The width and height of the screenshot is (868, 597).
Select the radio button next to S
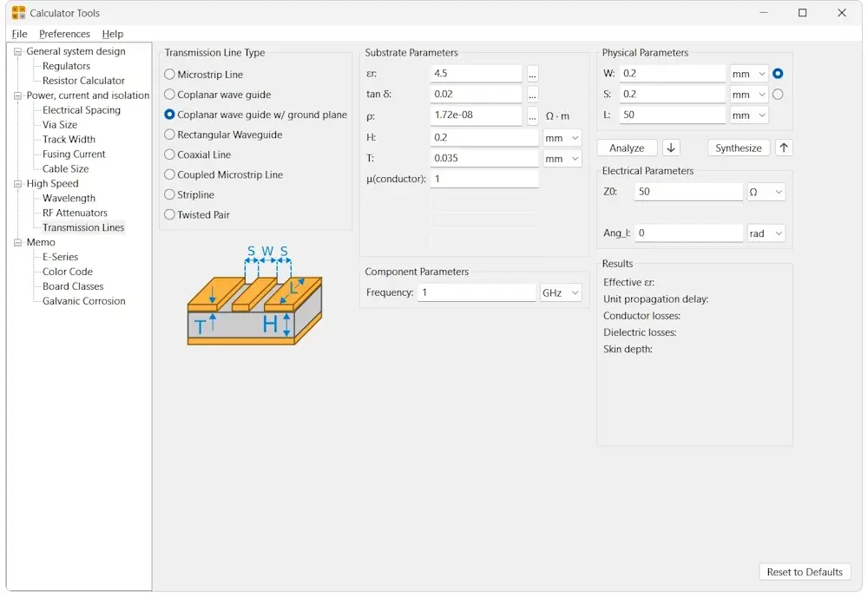(778, 95)
